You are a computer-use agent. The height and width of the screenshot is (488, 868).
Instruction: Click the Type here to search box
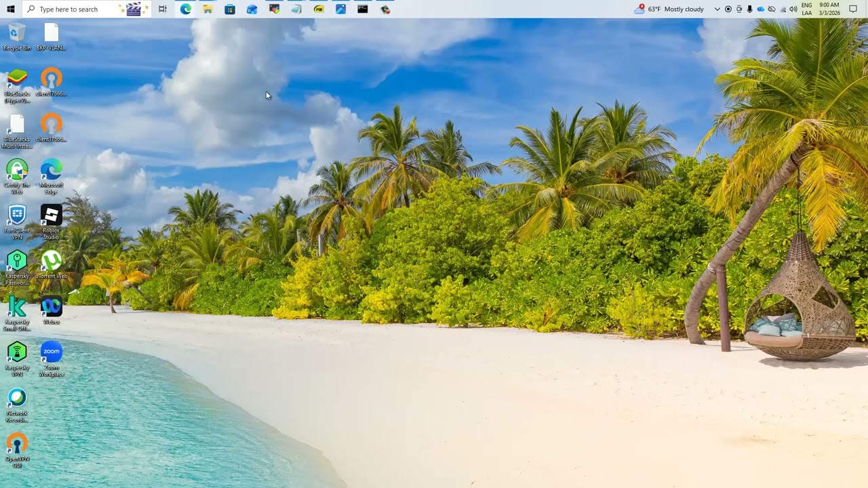point(86,9)
